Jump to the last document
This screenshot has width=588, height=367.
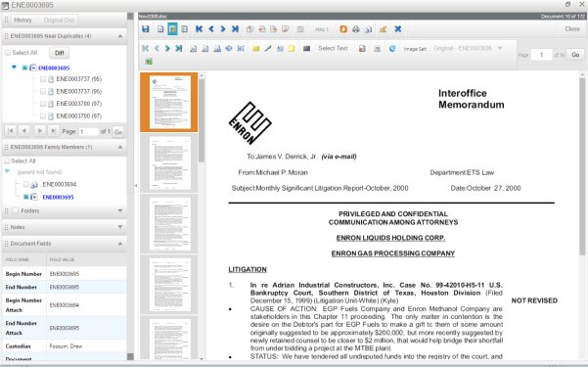pyautogui.click(x=235, y=29)
